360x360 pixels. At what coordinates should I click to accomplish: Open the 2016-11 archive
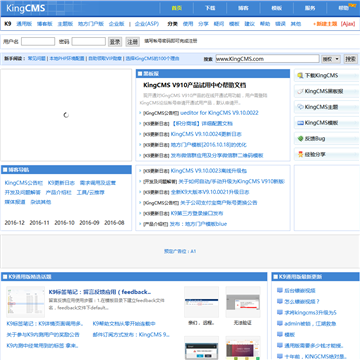(39, 223)
